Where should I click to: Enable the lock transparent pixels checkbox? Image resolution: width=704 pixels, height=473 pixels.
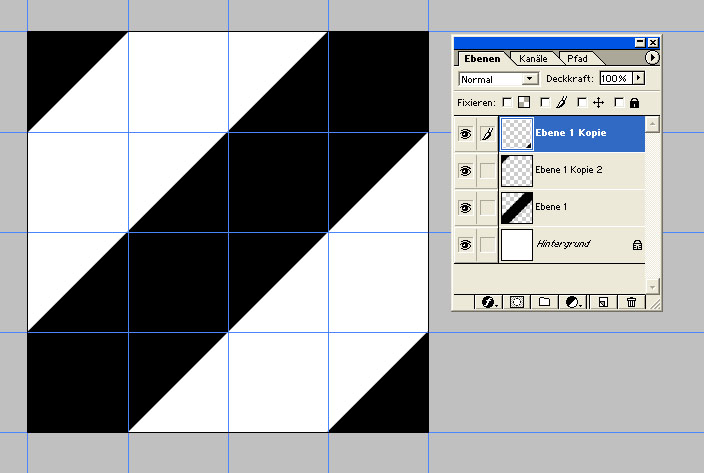tap(507, 102)
